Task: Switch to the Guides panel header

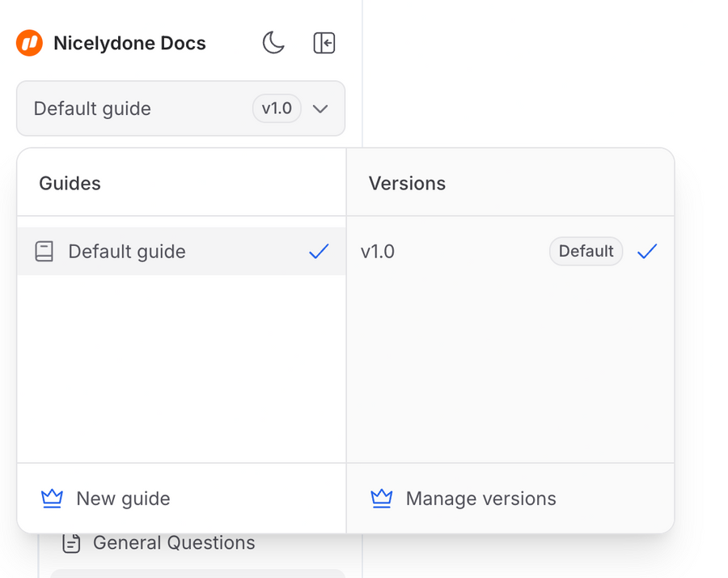Action: click(70, 183)
